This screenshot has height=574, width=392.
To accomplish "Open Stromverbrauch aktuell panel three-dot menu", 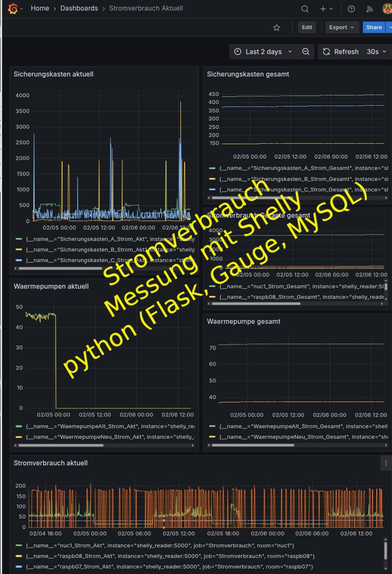I will [x=386, y=463].
